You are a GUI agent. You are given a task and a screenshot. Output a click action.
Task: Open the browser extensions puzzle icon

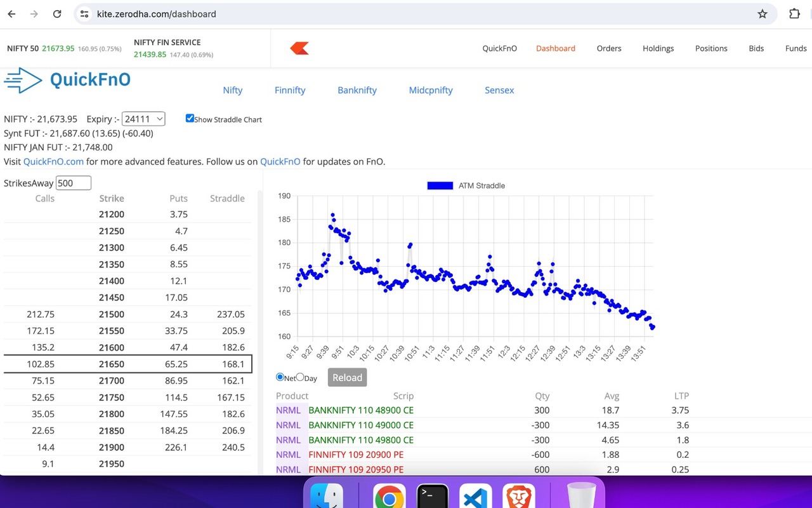[x=794, y=13]
